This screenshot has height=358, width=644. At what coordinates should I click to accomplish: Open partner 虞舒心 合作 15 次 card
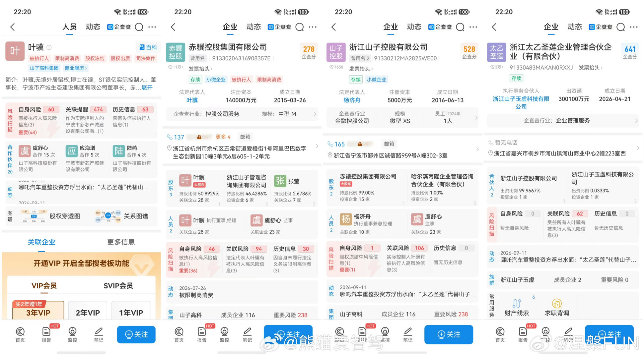pyautogui.click(x=39, y=158)
